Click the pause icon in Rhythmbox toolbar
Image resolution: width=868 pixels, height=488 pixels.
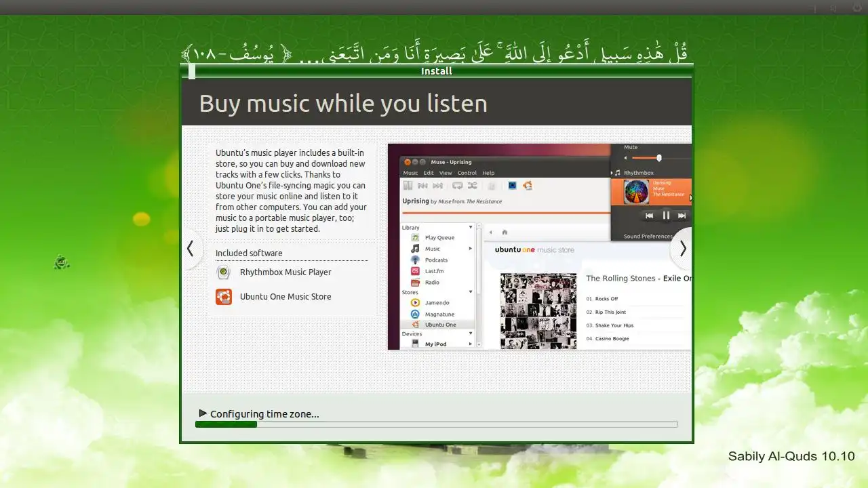(409, 185)
